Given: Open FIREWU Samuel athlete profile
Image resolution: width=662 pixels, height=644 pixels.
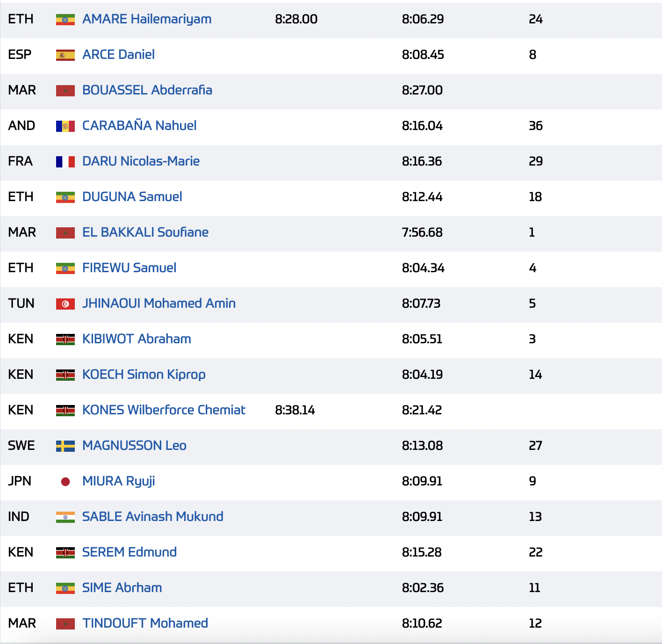Looking at the screenshot, I should [x=129, y=268].
